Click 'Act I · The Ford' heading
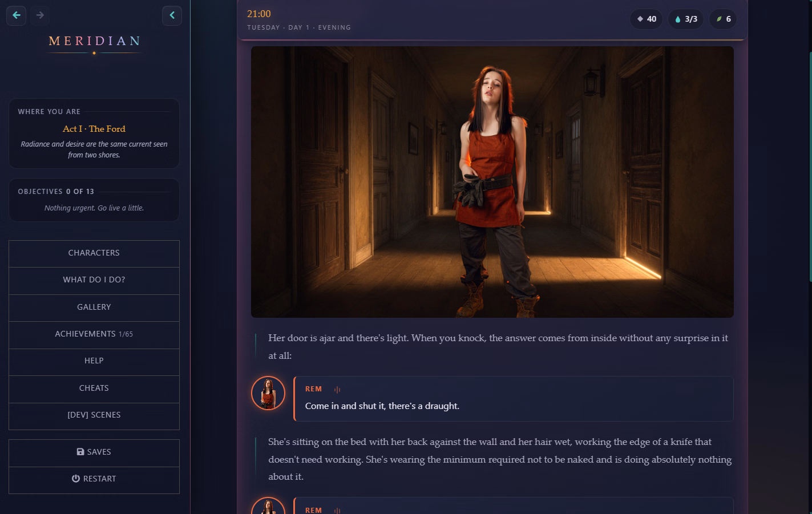 tap(94, 129)
